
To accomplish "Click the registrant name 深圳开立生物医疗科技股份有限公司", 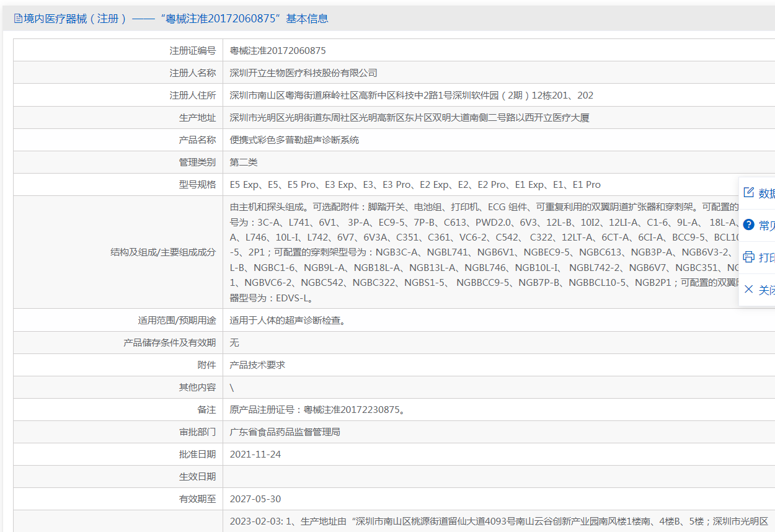I will click(x=303, y=73).
